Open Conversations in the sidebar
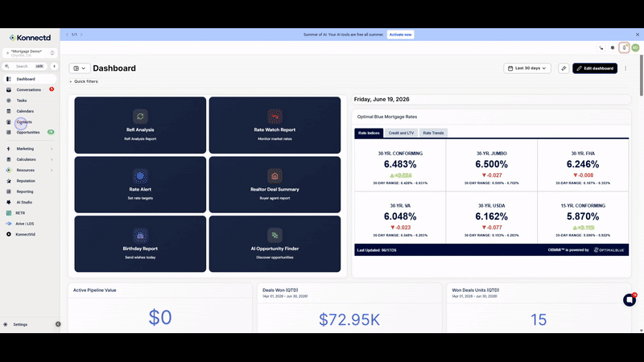This screenshot has width=644, height=362. tap(30, 89)
